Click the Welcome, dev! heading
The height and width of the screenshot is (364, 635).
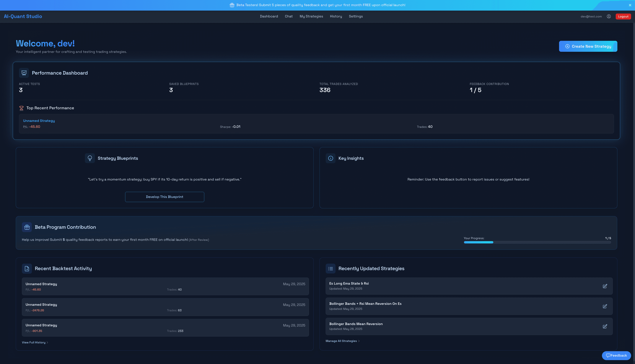(45, 43)
